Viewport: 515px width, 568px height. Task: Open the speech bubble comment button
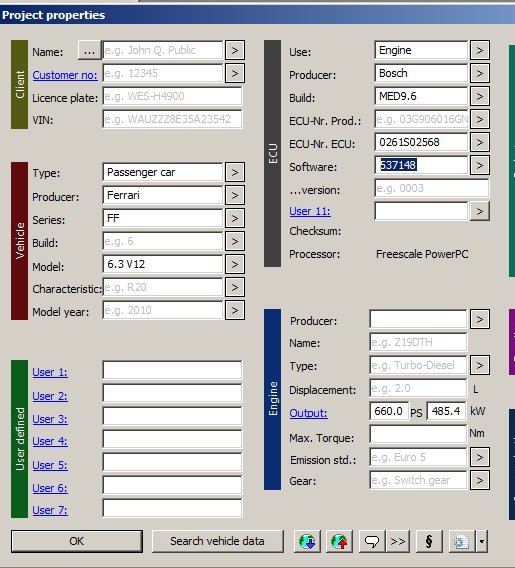pos(372,541)
